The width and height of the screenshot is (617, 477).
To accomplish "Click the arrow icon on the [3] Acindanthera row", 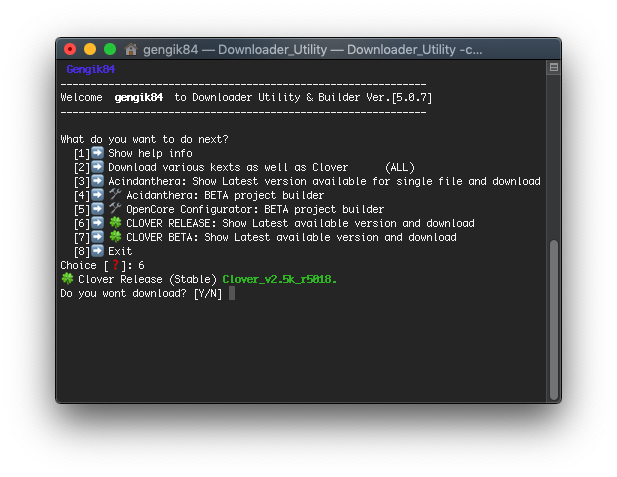I will (x=98, y=181).
